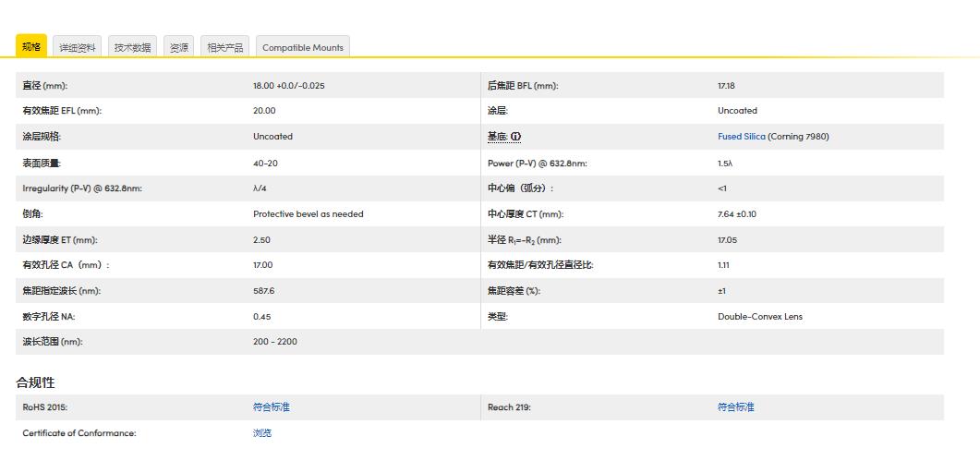Click 符合标准 link for RoHS 2015
Image resolution: width=980 pixels, height=473 pixels.
click(271, 407)
